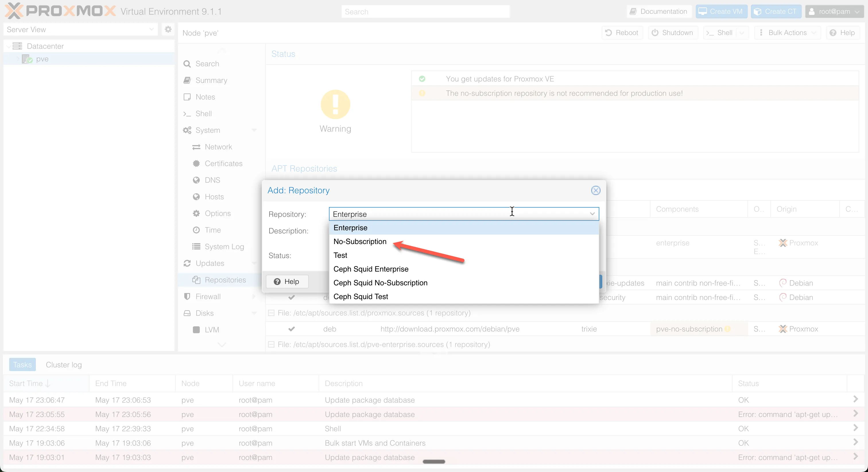The height and width of the screenshot is (472, 868).
Task: Click the Origin column header
Action: coord(805,209)
